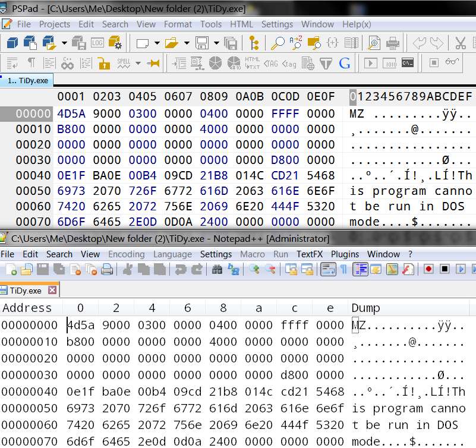This screenshot has width=476, height=448.
Task: Click Notepad++ Record macro red dot
Action: click(x=428, y=269)
